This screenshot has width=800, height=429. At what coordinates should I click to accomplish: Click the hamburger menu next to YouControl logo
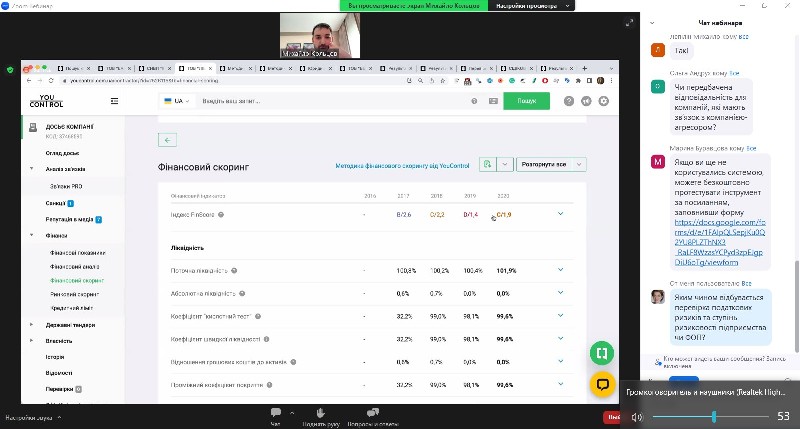[x=115, y=101]
